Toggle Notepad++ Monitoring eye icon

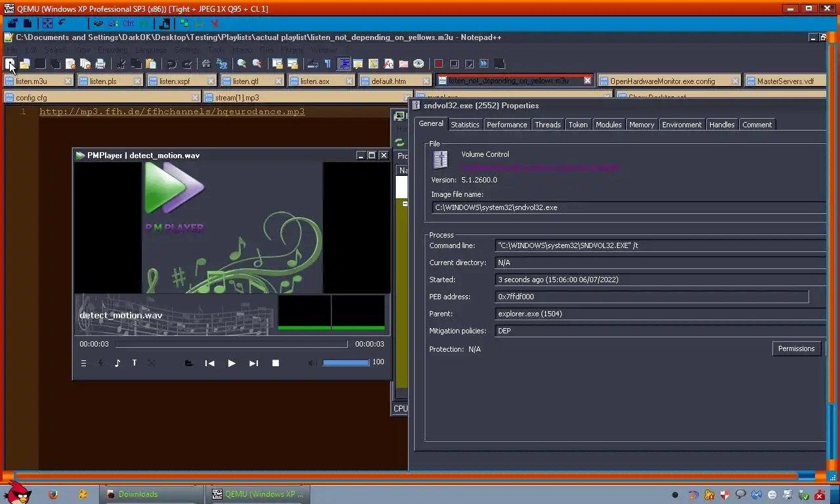[419, 64]
